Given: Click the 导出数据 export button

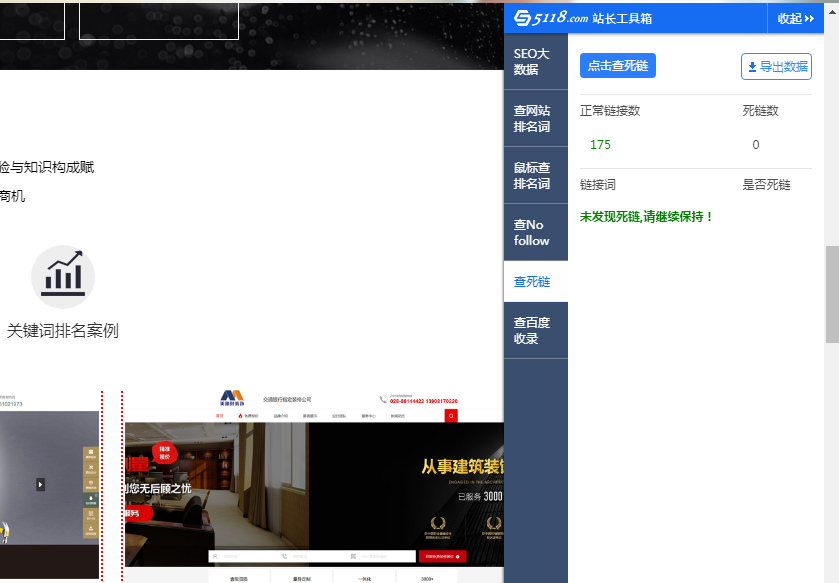Looking at the screenshot, I should coord(776,66).
